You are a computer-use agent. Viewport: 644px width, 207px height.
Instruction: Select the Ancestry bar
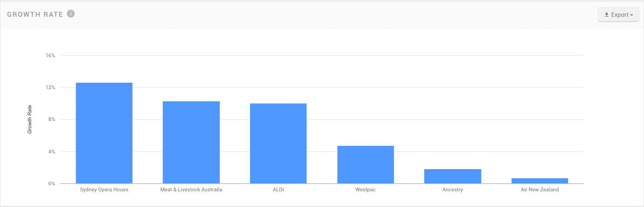[453, 176]
